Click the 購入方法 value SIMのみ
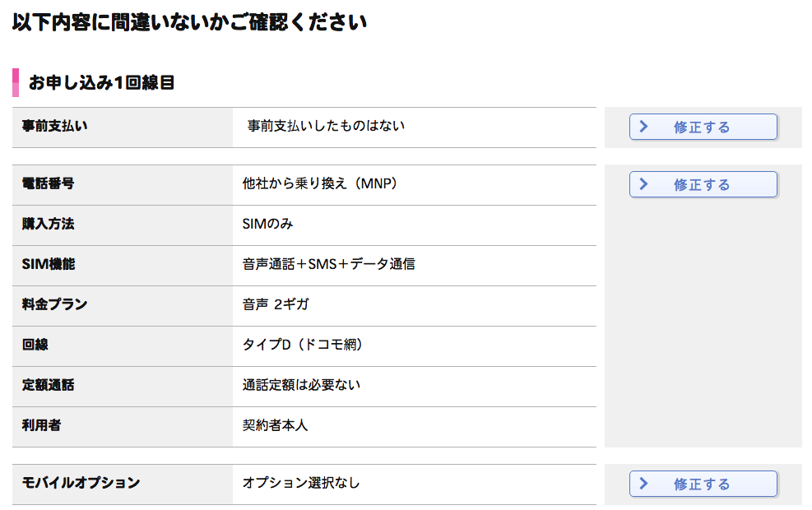Image resolution: width=812 pixels, height=510 pixels. click(267, 224)
